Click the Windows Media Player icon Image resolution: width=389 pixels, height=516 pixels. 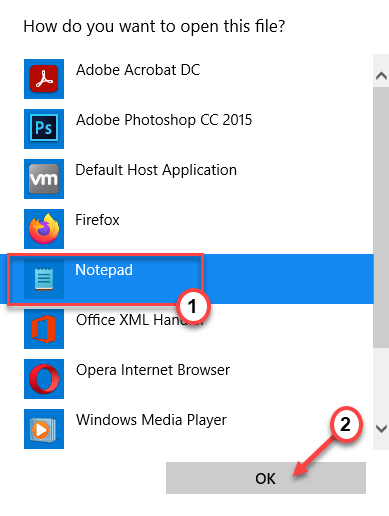tap(44, 429)
